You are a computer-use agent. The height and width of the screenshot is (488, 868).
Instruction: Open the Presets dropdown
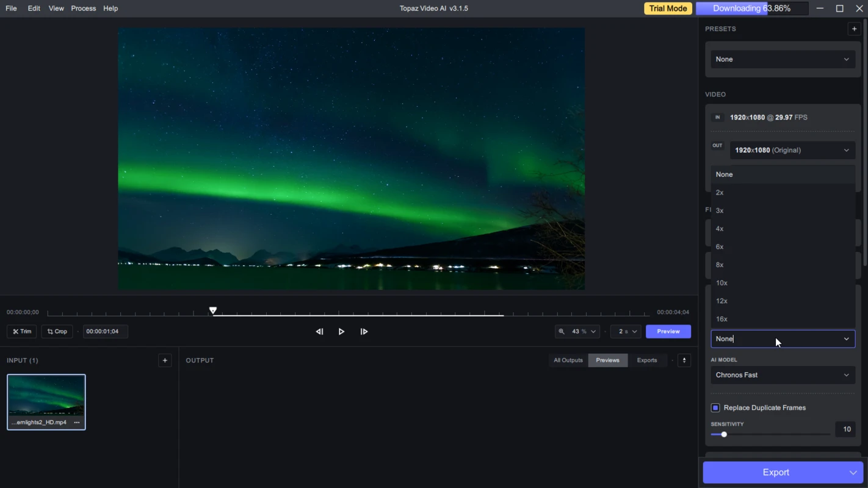pos(783,59)
